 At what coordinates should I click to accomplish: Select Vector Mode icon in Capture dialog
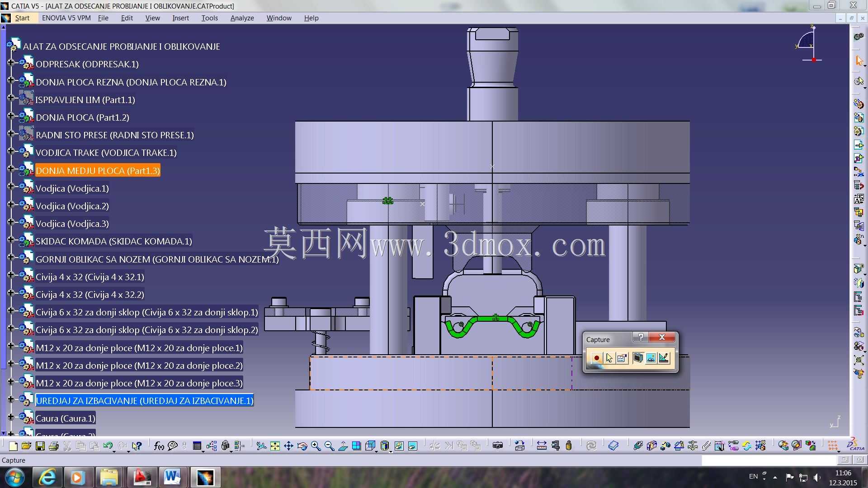(664, 358)
